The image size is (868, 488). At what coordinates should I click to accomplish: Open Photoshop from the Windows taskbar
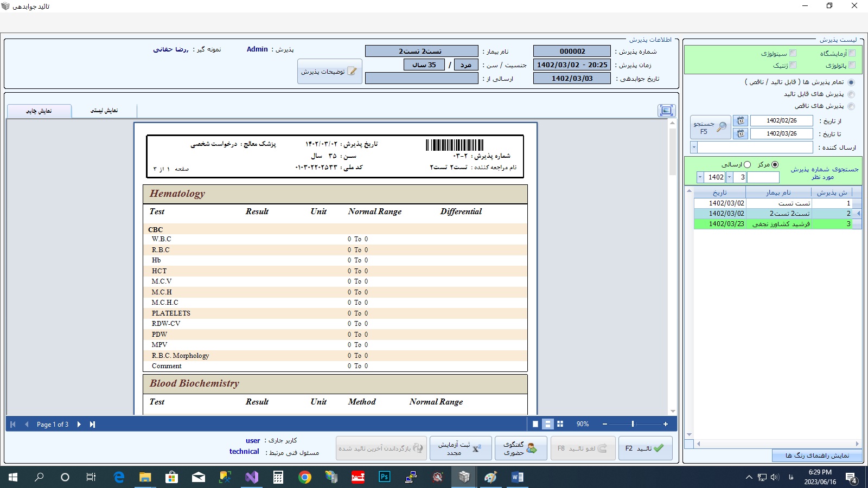[x=384, y=477]
